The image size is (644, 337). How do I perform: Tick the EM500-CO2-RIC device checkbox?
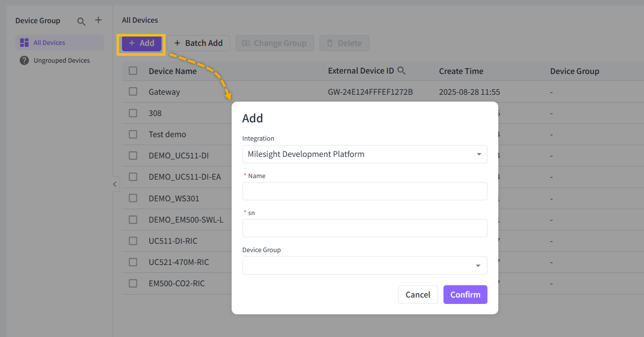[133, 283]
